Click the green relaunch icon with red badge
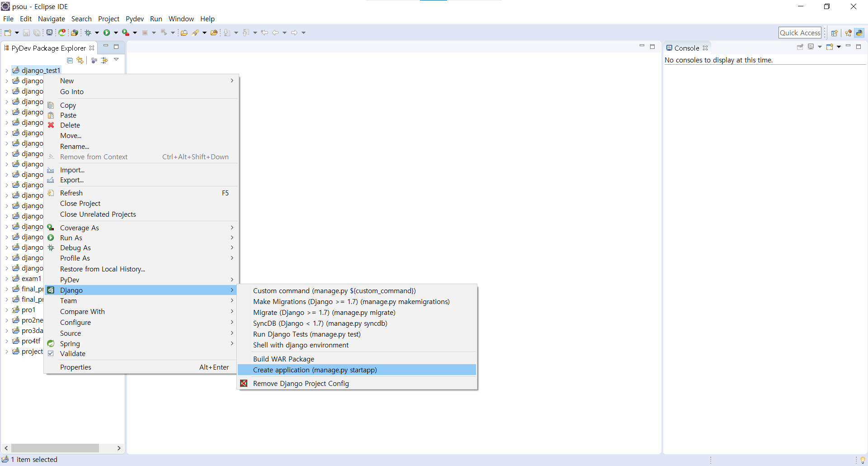The height and width of the screenshot is (466, 868). [62, 33]
